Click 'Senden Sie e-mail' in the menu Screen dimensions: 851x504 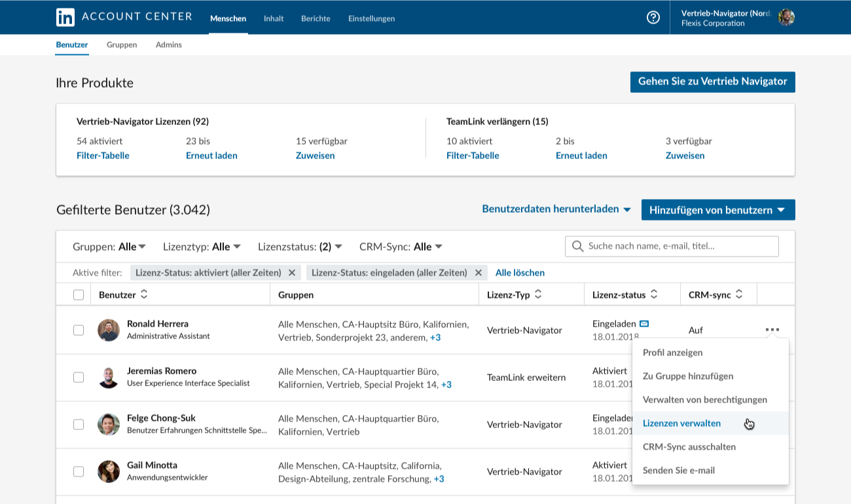(710, 470)
